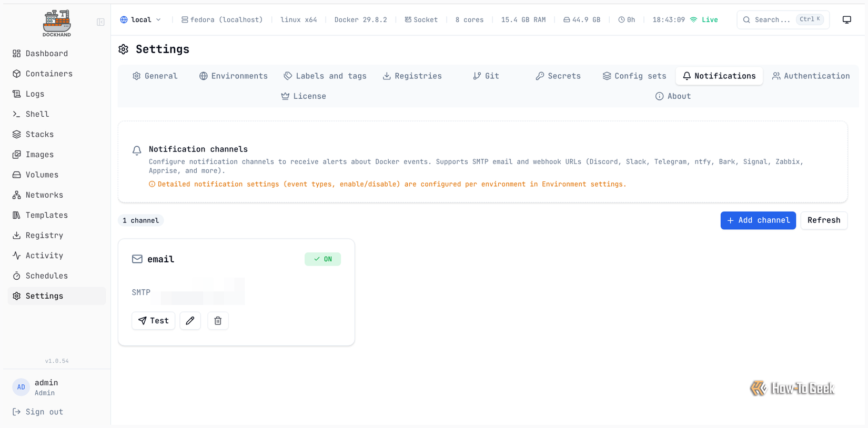The image size is (868, 428).
Task: Click the v1.0.54 version text
Action: [57, 361]
